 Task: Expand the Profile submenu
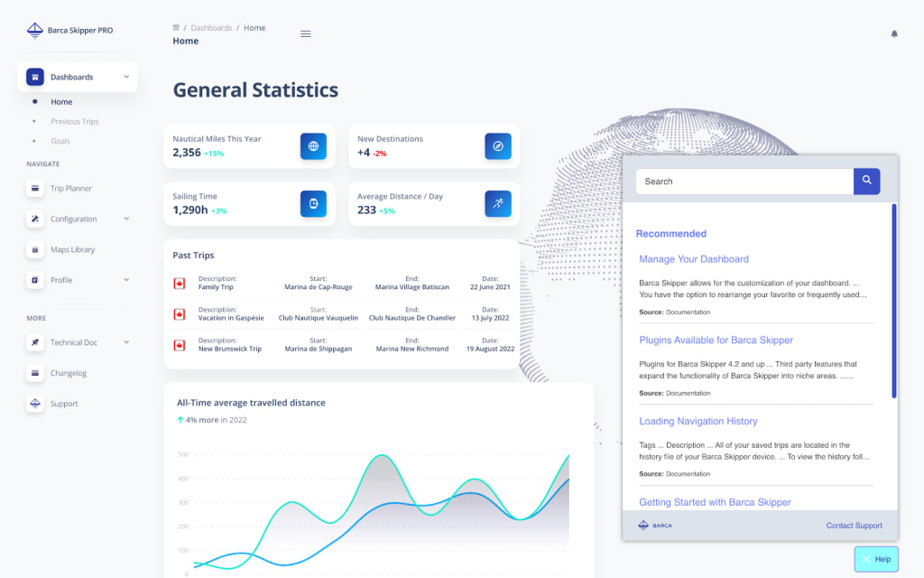point(126,280)
